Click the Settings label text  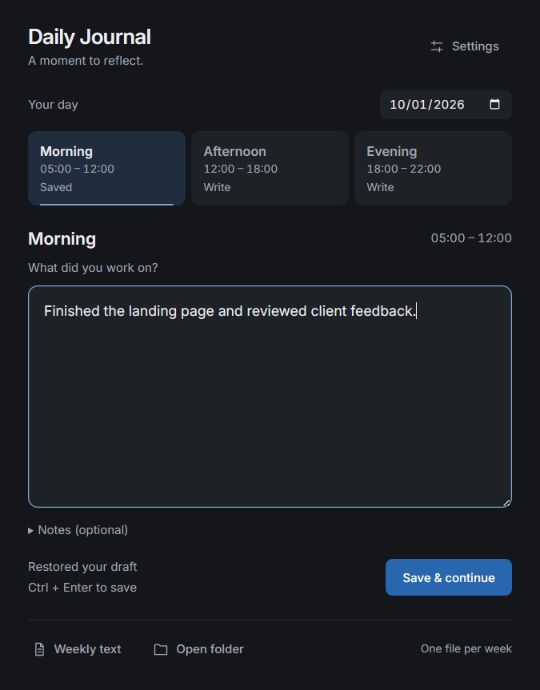point(475,47)
